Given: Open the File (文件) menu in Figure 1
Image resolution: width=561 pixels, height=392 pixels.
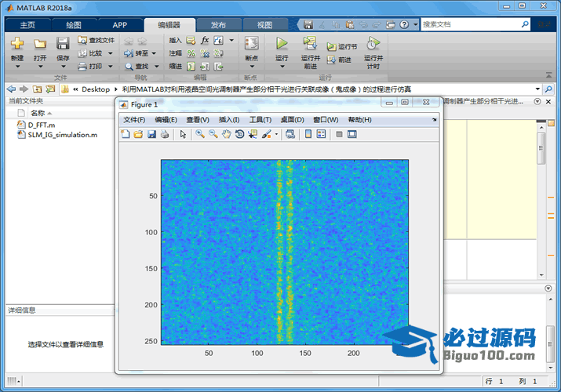Looking at the screenshot, I should (x=134, y=120).
